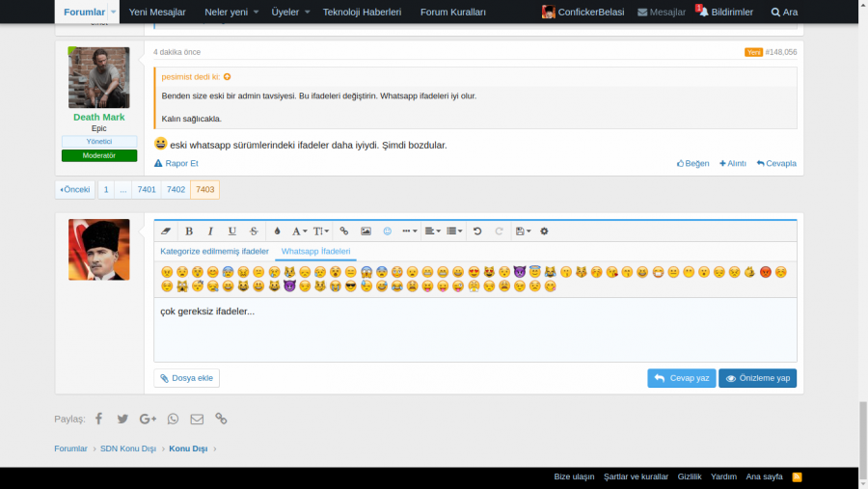Select the Whatsapp İfadeleri tab
Image resolution: width=868 pixels, height=489 pixels.
click(315, 251)
